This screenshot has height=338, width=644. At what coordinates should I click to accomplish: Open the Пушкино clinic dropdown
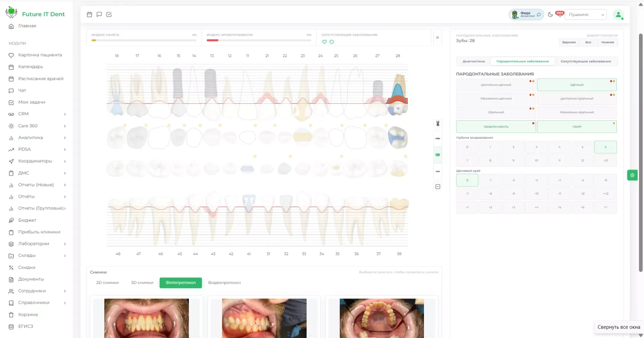click(x=586, y=15)
